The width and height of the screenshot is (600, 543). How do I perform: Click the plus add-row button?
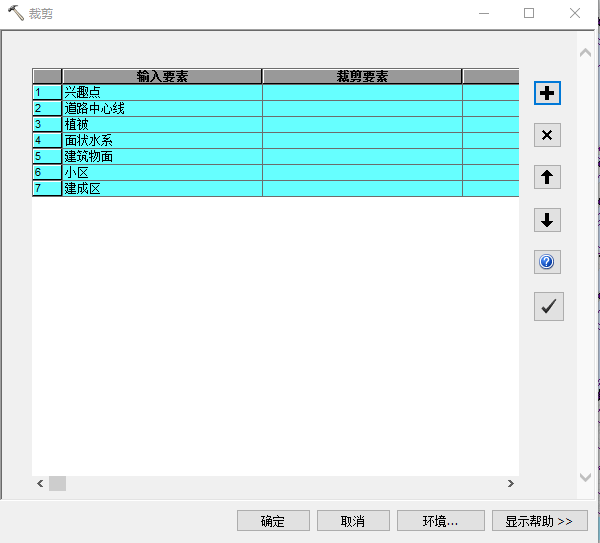547,93
